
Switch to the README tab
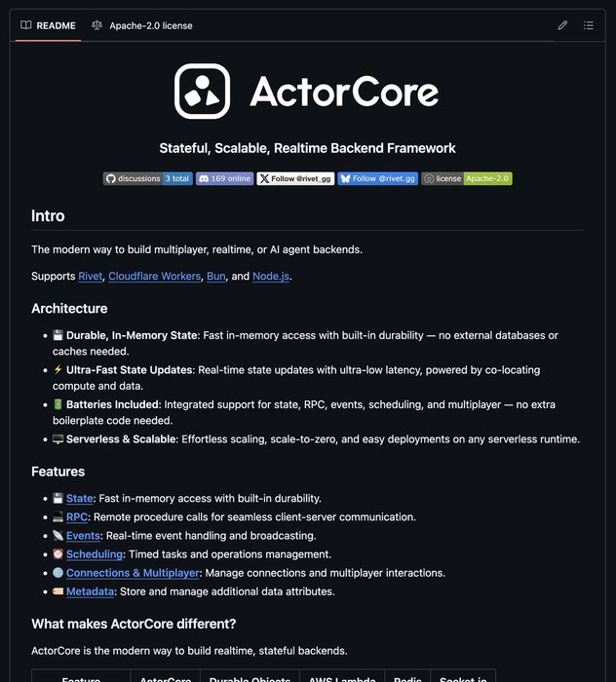pos(49,25)
